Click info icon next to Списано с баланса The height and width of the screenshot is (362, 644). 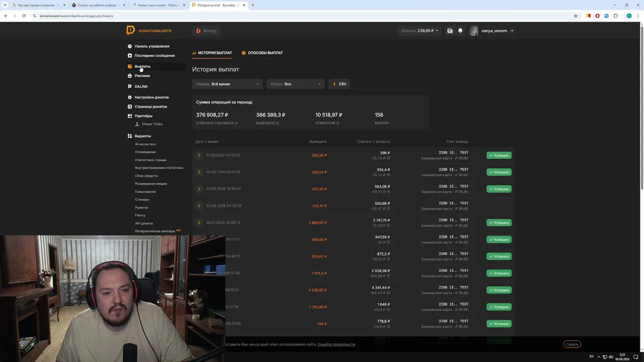pyautogui.click(x=236, y=123)
